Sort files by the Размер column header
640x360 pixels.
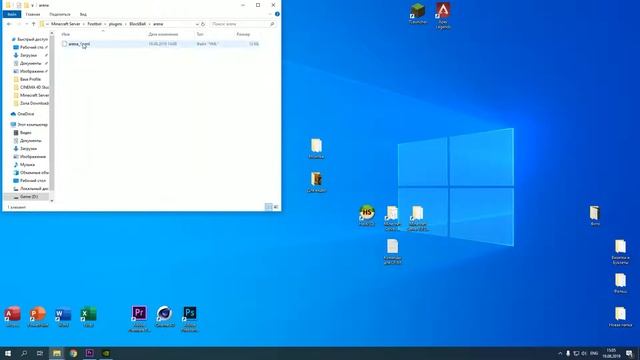point(243,34)
